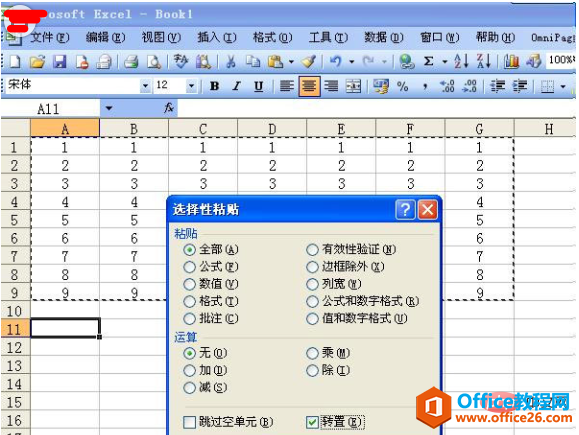Screen dimensions: 579x435
Task: Enable the 跳过空单元(B) checkbox
Action: click(189, 422)
